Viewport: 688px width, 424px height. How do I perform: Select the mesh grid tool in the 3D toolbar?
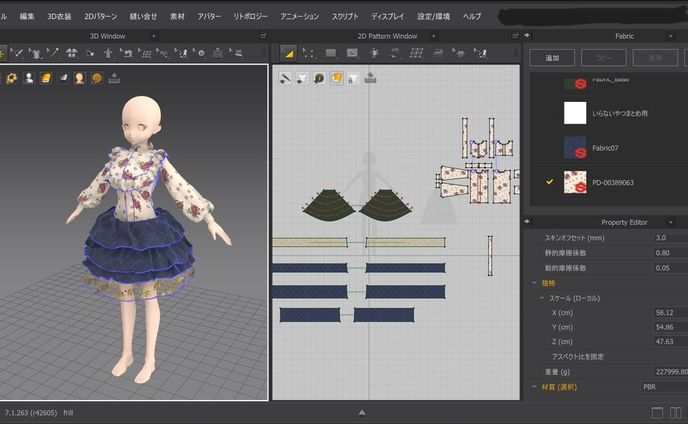point(145,53)
